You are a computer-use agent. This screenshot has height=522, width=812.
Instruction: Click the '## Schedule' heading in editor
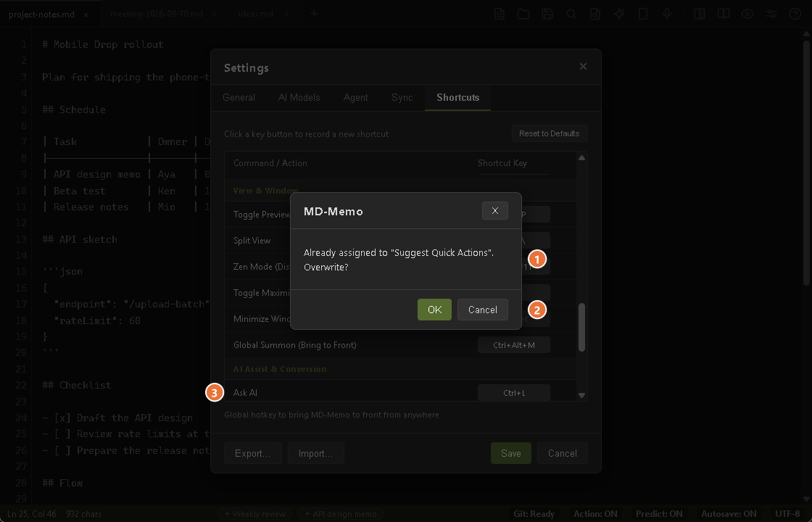tap(73, 109)
